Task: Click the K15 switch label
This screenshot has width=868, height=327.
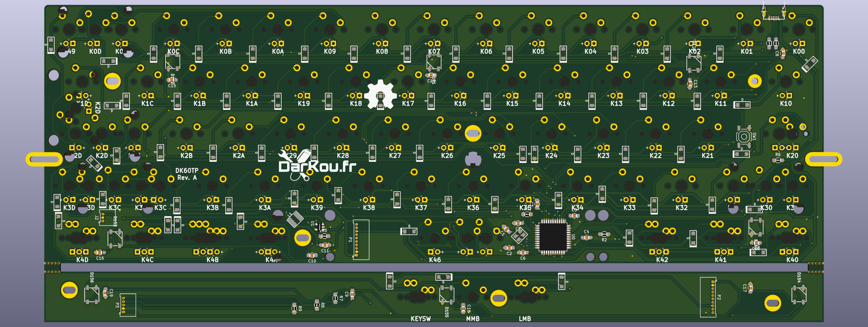Action: click(x=512, y=103)
